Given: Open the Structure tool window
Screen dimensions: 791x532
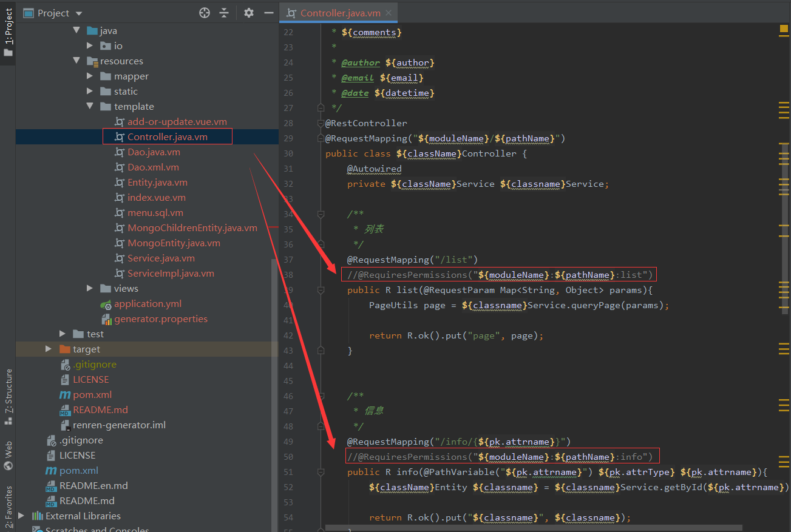Looking at the screenshot, I should tap(8, 396).
